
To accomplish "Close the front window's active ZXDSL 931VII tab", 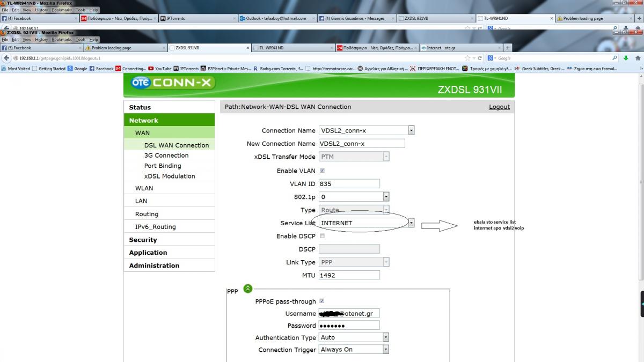I will (247, 48).
